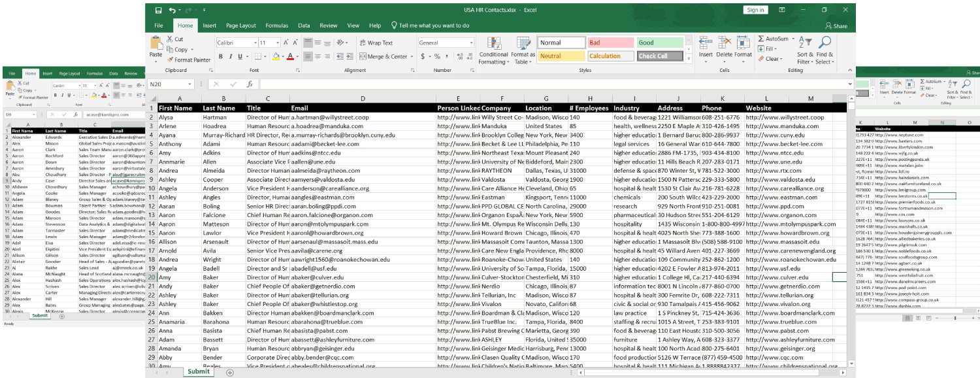
Task: Click the Share button
Action: click(x=836, y=26)
